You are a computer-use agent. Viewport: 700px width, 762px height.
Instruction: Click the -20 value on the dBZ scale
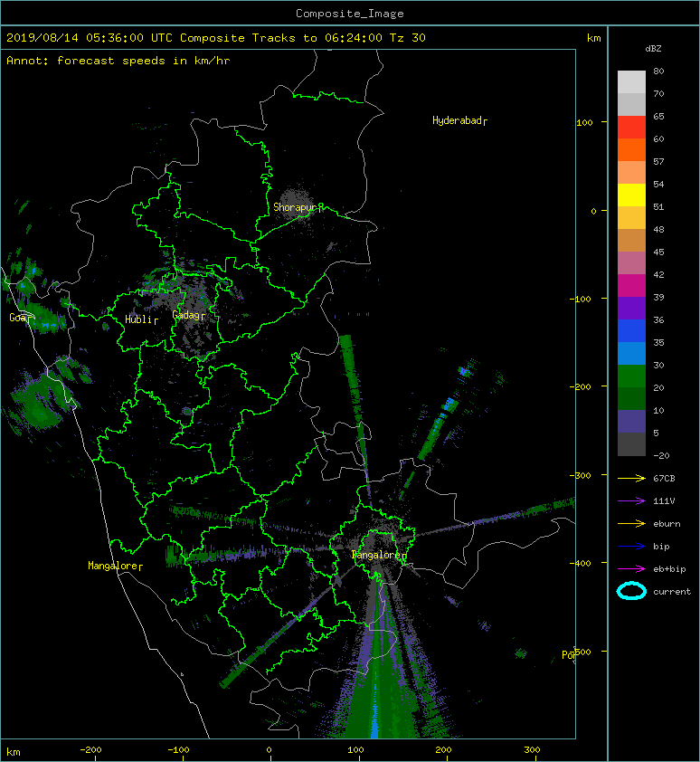661,456
